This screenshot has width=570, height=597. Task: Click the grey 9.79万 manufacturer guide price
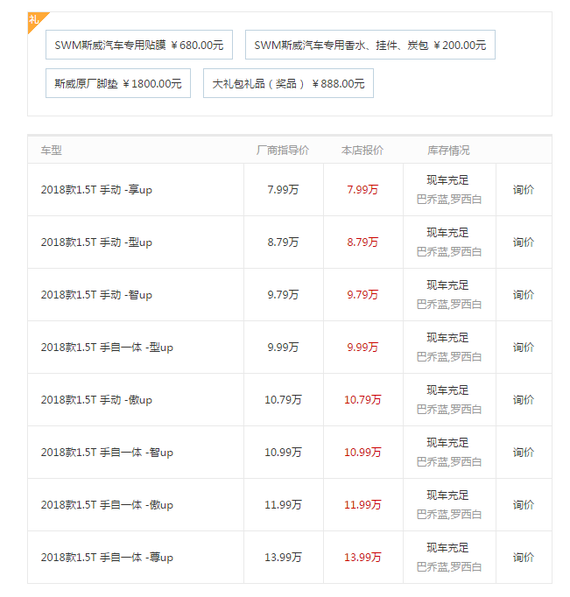283,295
